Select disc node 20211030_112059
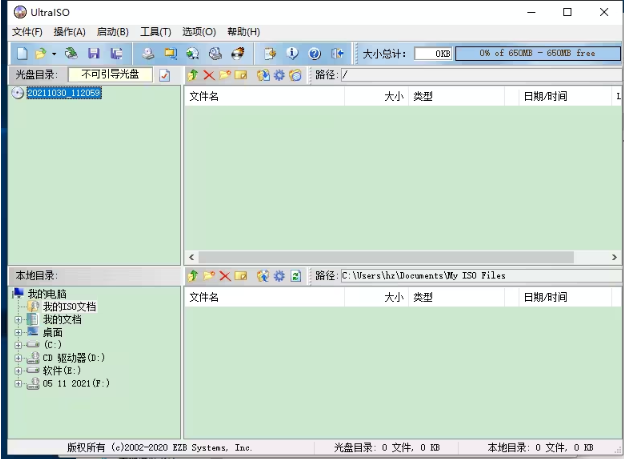 coord(64,93)
